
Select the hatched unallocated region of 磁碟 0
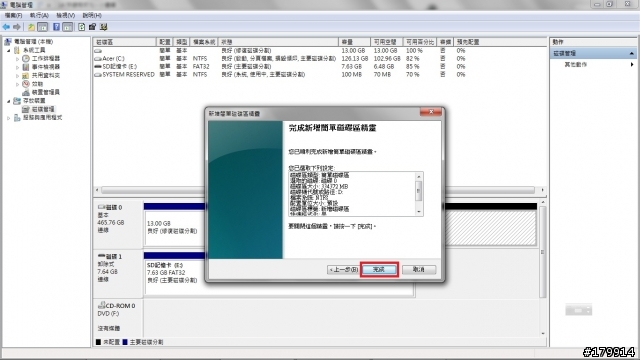pos(490,228)
